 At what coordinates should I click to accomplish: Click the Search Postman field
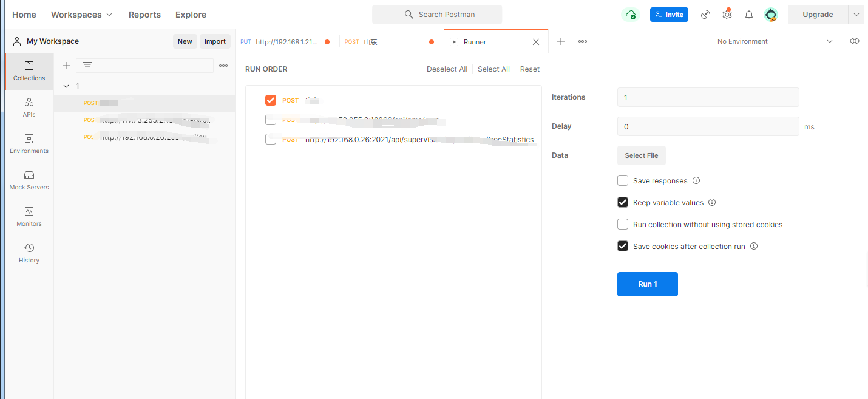point(437,15)
